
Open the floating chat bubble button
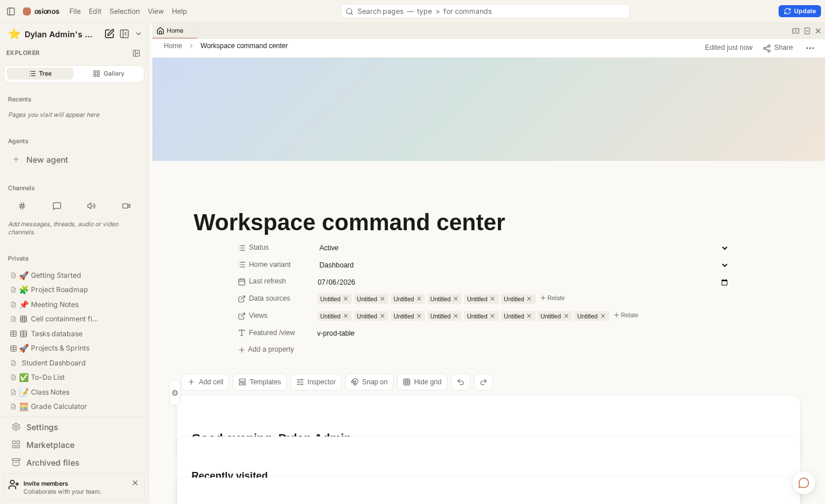(804, 483)
